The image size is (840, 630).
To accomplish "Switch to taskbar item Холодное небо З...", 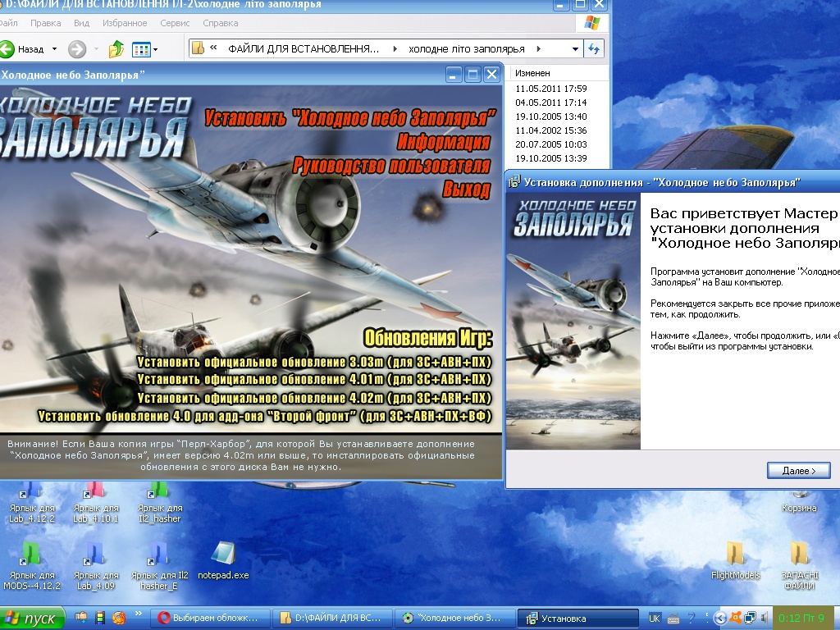I will tap(454, 619).
